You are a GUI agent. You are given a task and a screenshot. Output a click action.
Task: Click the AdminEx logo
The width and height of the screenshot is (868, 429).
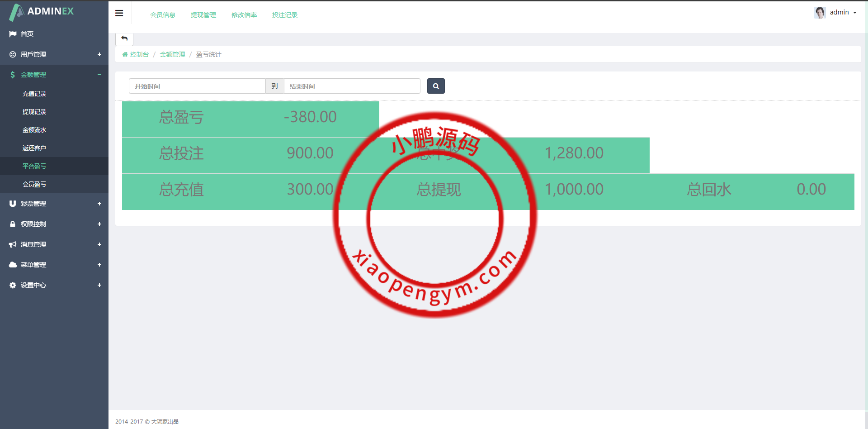tap(42, 12)
